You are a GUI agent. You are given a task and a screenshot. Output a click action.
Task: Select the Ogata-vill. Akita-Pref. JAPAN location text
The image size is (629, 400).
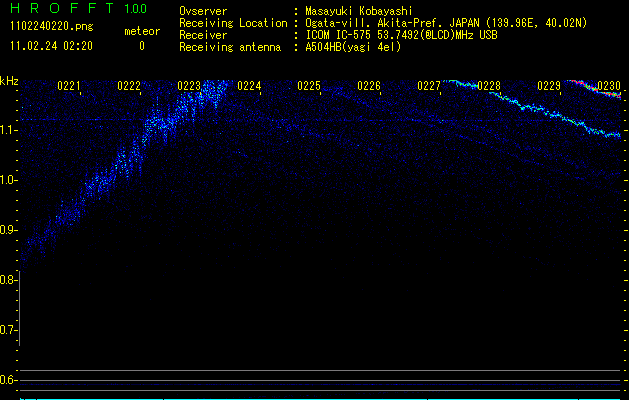pyautogui.click(x=446, y=23)
